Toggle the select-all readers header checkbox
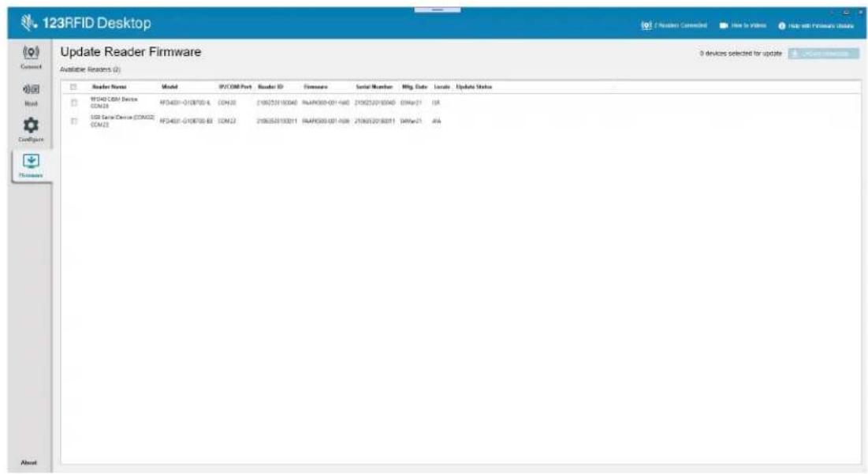 (73, 87)
